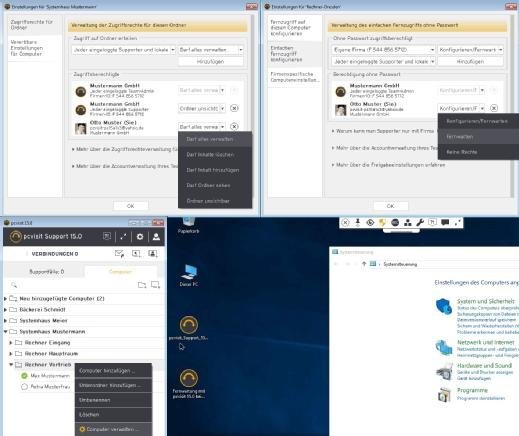This screenshot has height=436, width=519.
Task: Click the chat bubble icon in session toolbar
Action: click(445, 222)
